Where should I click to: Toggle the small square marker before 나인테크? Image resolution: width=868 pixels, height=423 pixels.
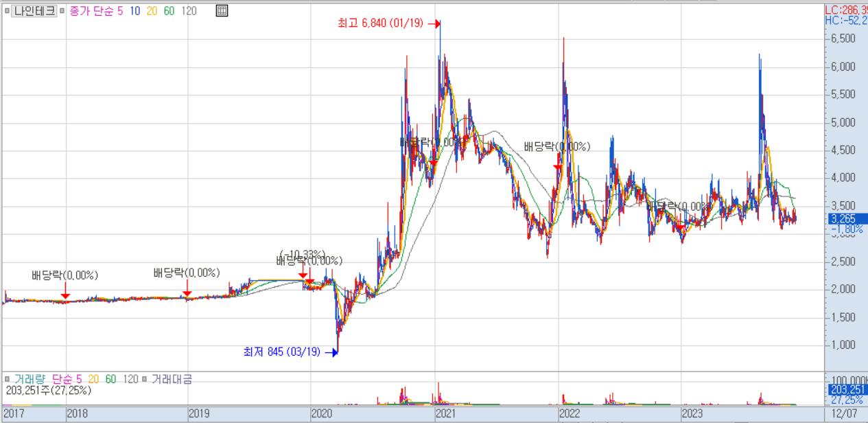click(7, 11)
